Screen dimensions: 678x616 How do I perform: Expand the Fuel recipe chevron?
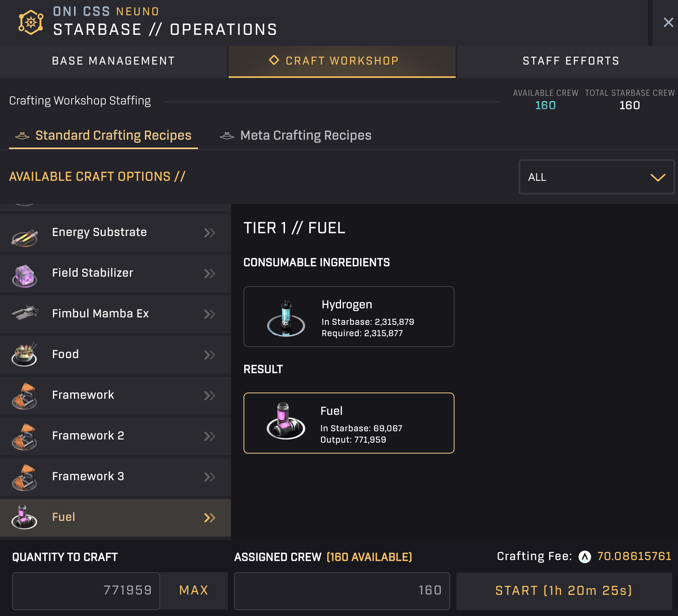210,517
